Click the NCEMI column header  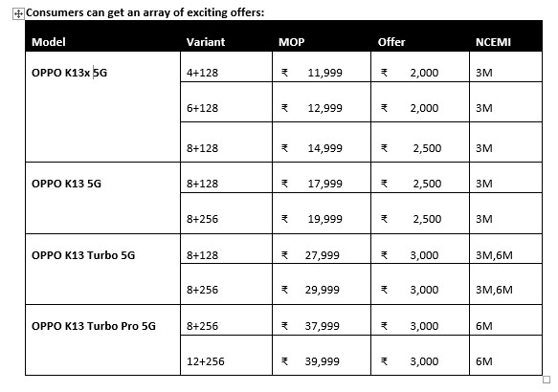[505, 36]
